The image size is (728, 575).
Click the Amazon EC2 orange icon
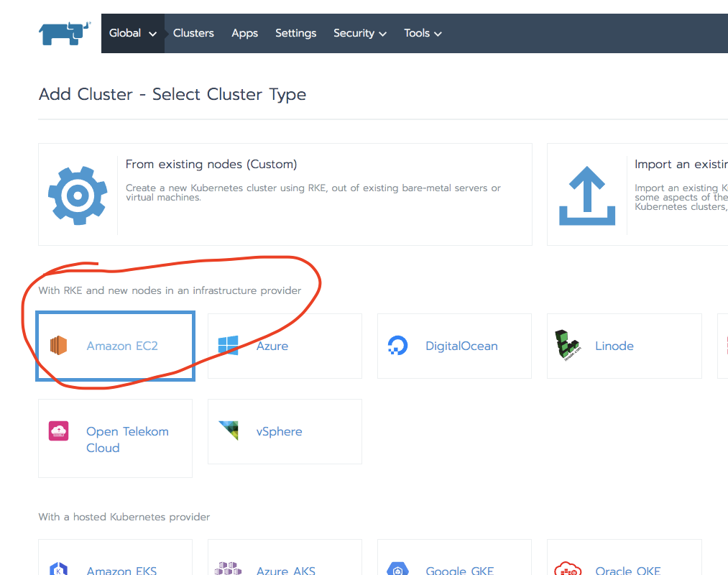coord(58,346)
